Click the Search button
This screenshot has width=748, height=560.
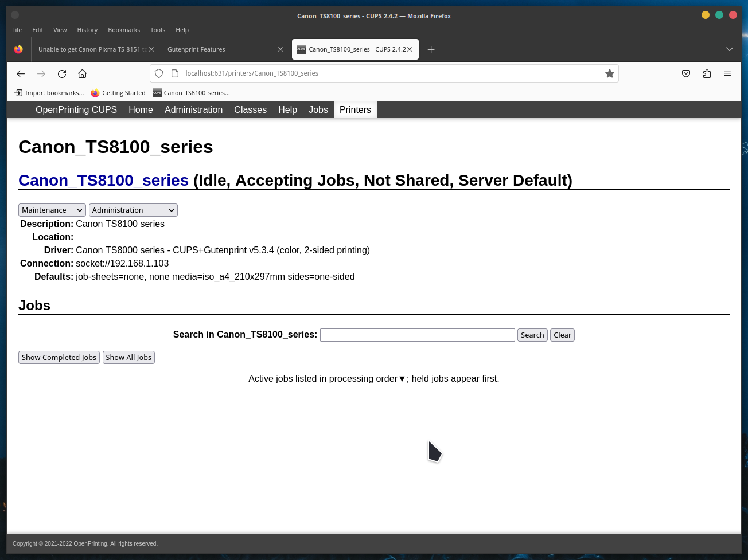click(532, 335)
